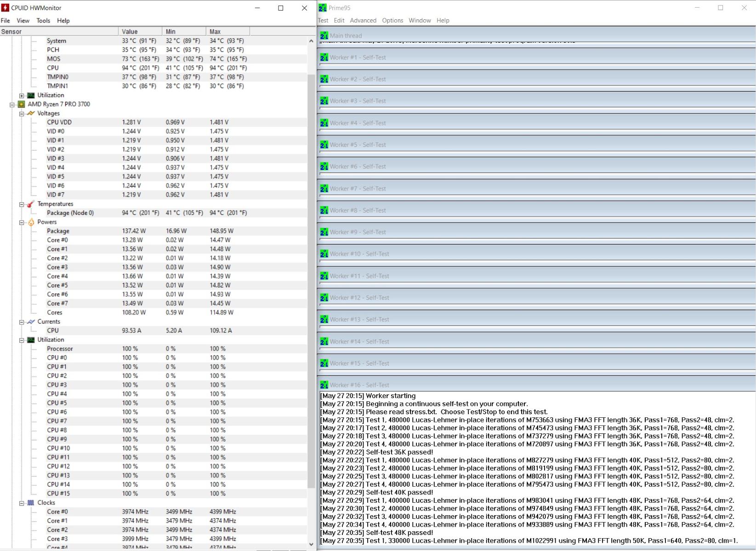Click the Worker #3 Self-Test window icon
Screen dimensions: 756x551
pyautogui.click(x=324, y=101)
